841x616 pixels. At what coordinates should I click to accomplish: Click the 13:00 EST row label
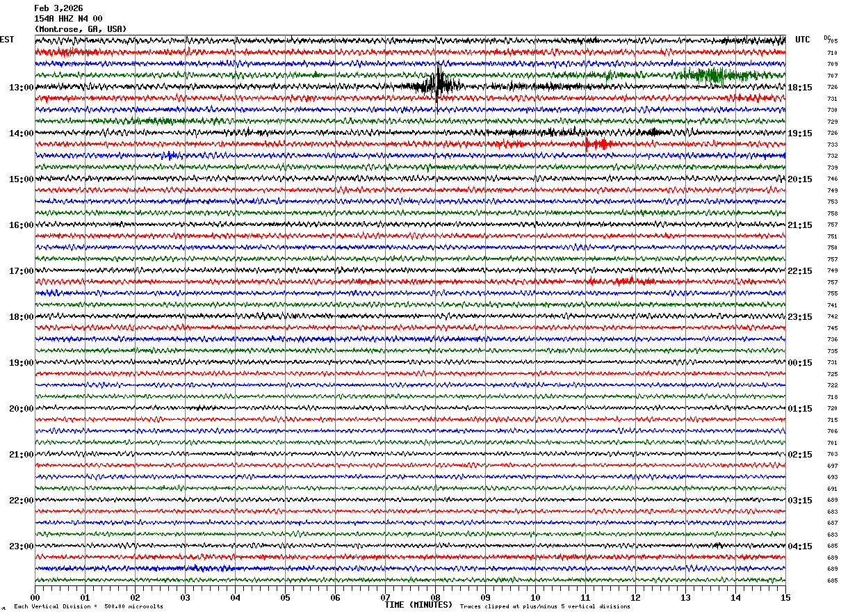22,88
